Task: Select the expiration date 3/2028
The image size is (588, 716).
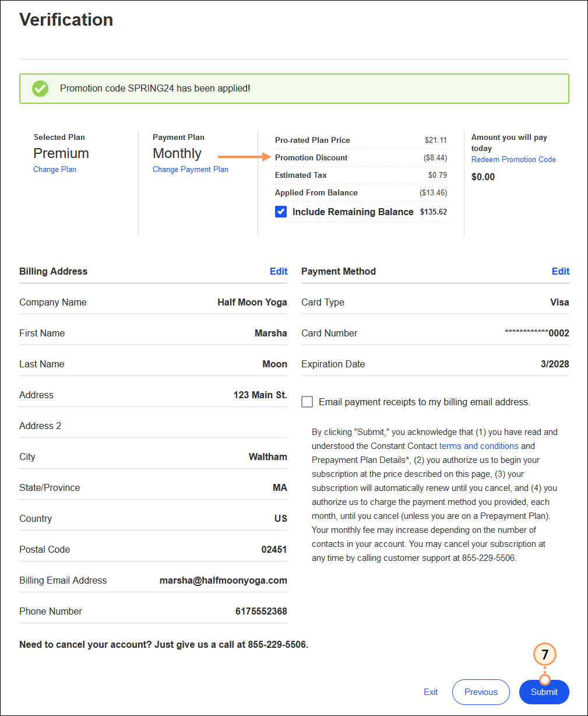Action: click(555, 364)
